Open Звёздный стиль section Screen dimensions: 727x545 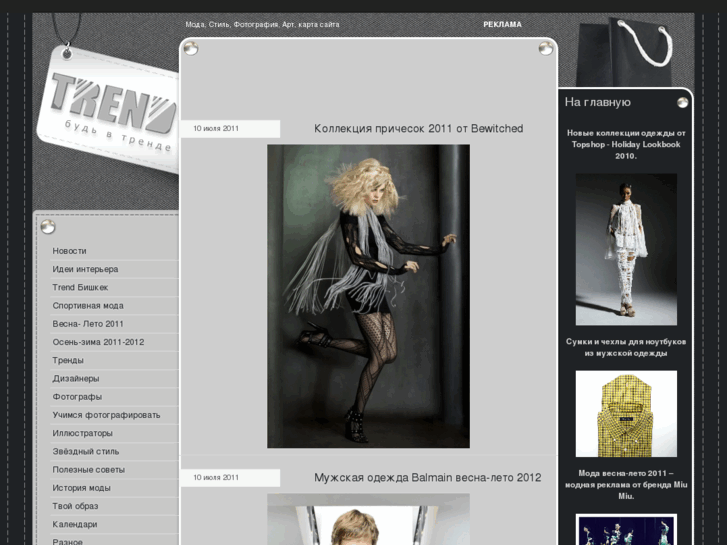click(86, 451)
